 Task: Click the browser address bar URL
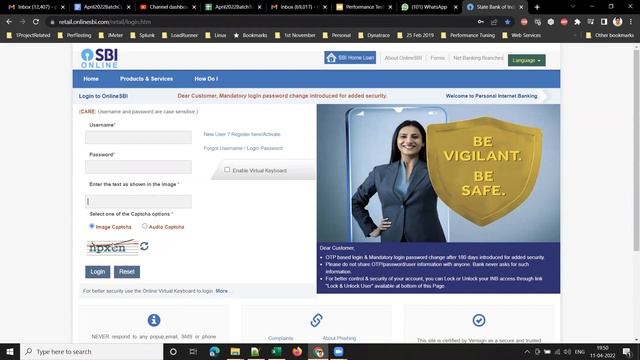point(105,22)
